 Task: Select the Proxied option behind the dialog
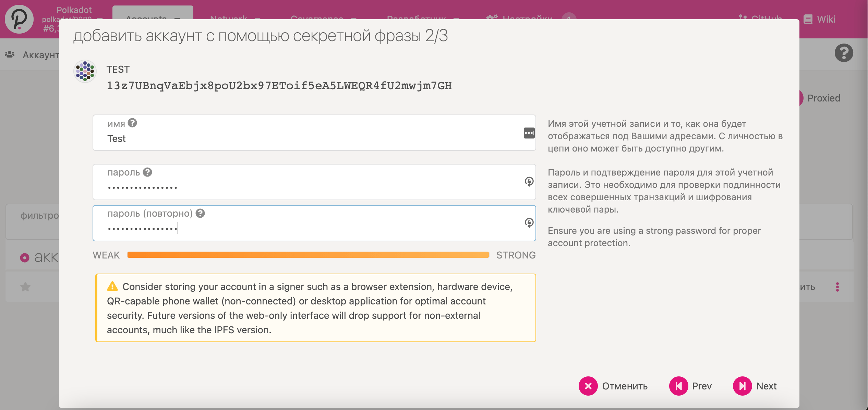[823, 98]
